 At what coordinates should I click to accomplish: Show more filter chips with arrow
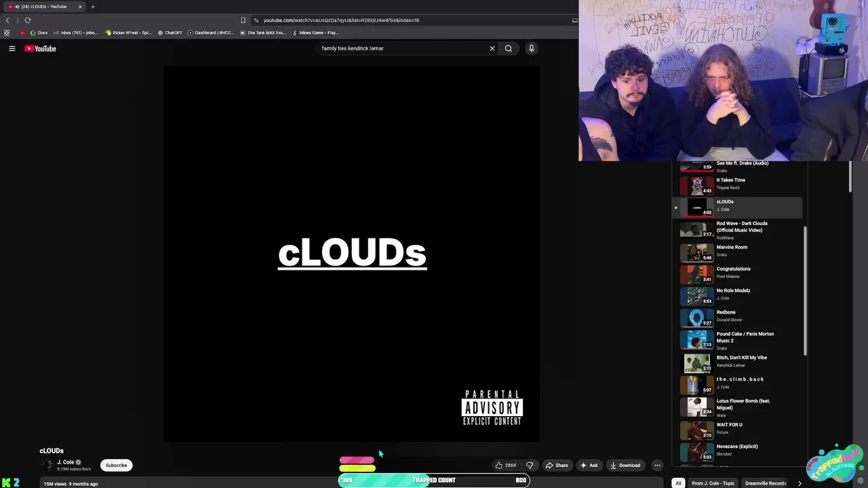[x=800, y=483]
